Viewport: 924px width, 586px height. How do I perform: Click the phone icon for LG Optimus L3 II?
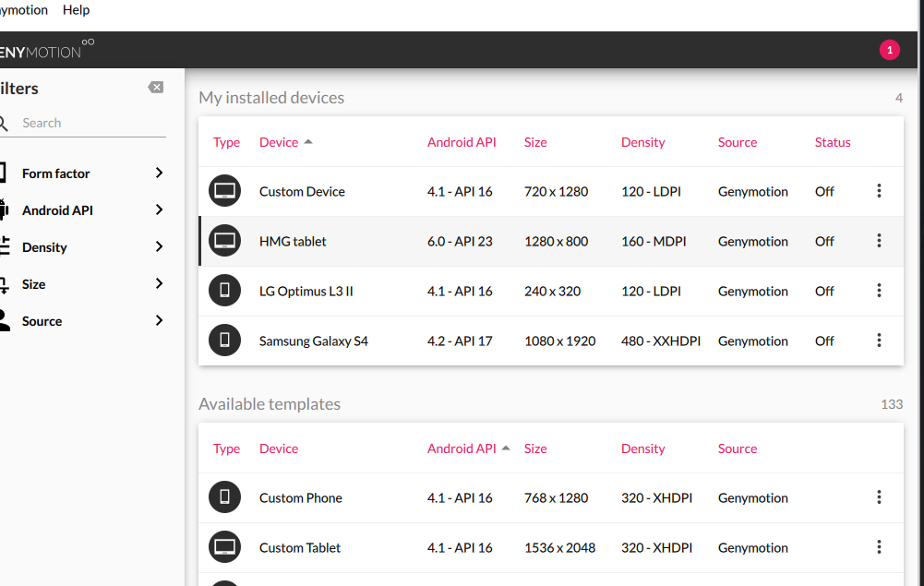click(x=224, y=291)
